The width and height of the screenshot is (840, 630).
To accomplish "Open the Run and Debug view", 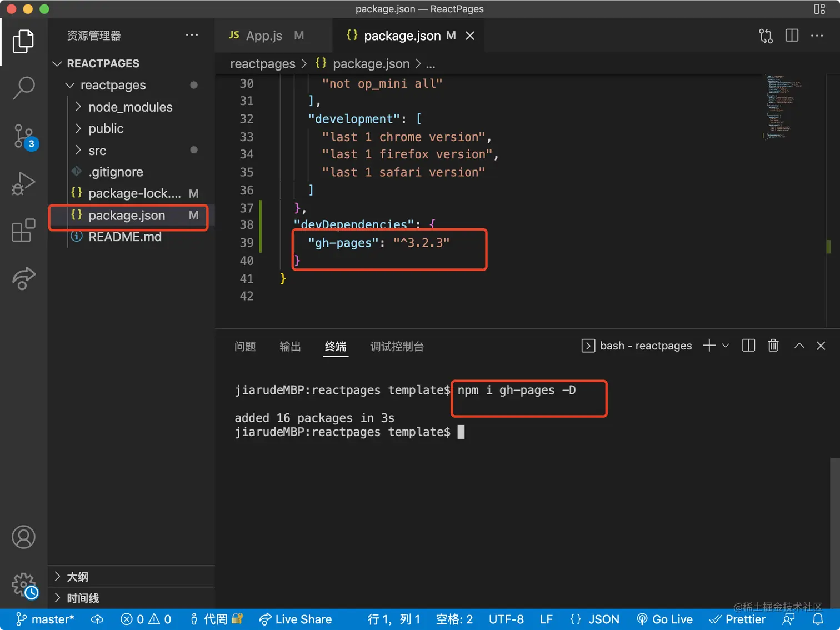I will (23, 184).
